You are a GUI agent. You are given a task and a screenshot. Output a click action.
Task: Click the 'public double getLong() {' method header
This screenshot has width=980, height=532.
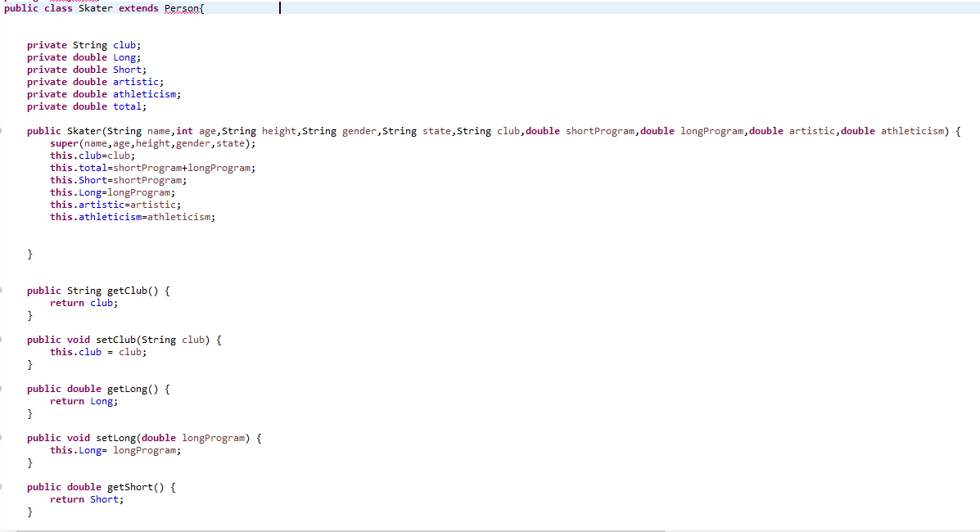pos(98,389)
